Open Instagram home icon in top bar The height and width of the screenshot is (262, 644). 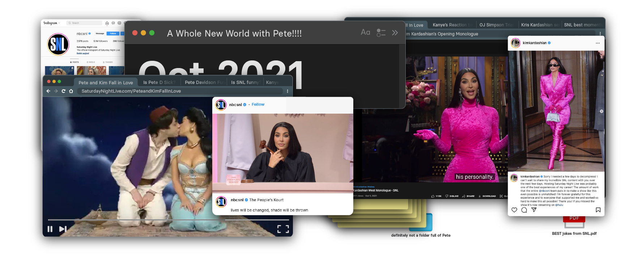[107, 23]
